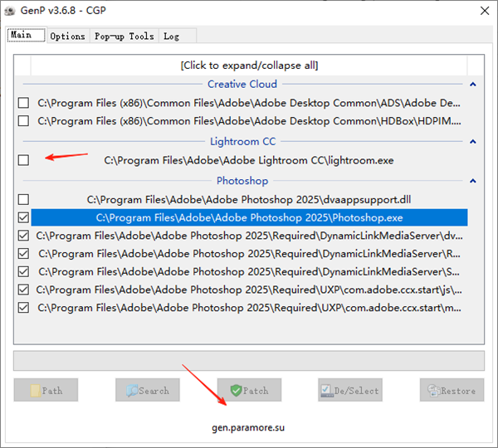
Task: Collapse the Photoshop group chevron
Action: (x=473, y=181)
